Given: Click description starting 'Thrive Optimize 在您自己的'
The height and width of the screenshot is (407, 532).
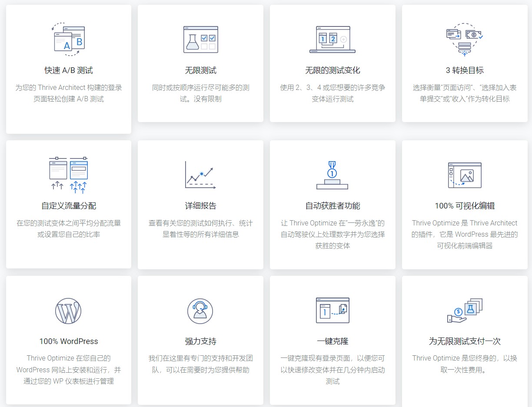Looking at the screenshot, I should click(69, 370).
